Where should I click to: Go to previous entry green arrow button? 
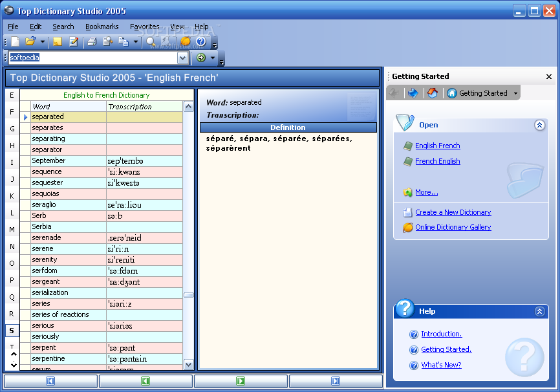(145, 381)
